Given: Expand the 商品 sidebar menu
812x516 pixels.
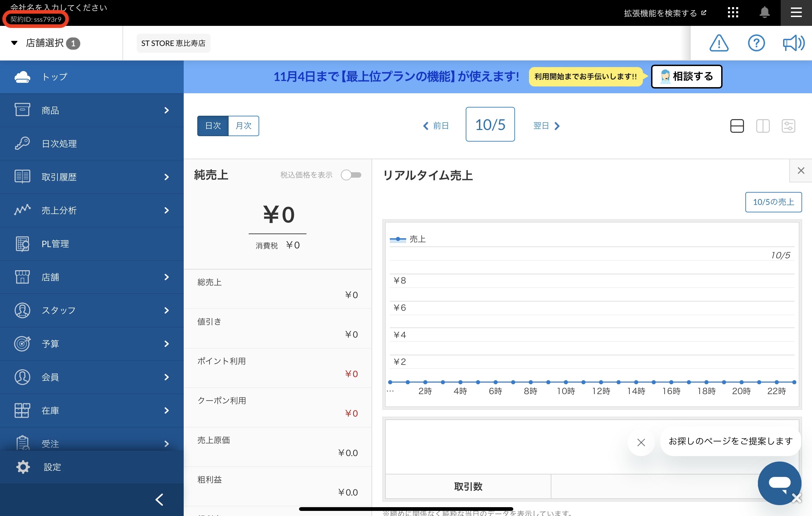Looking at the screenshot, I should [x=92, y=110].
